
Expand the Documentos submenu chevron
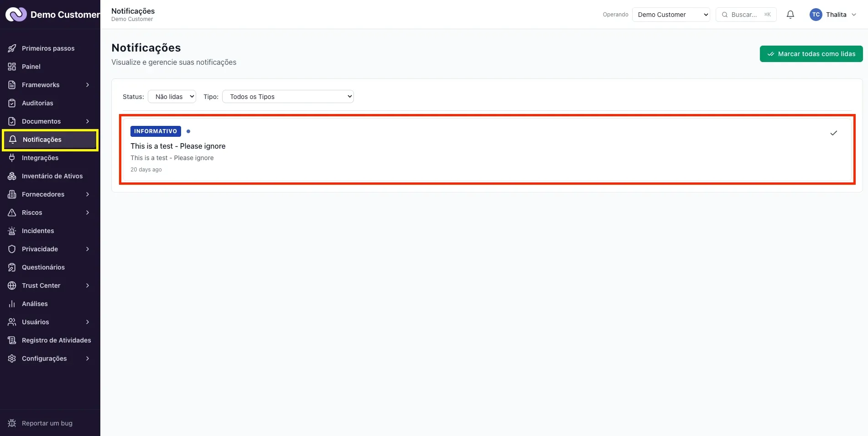tap(88, 121)
